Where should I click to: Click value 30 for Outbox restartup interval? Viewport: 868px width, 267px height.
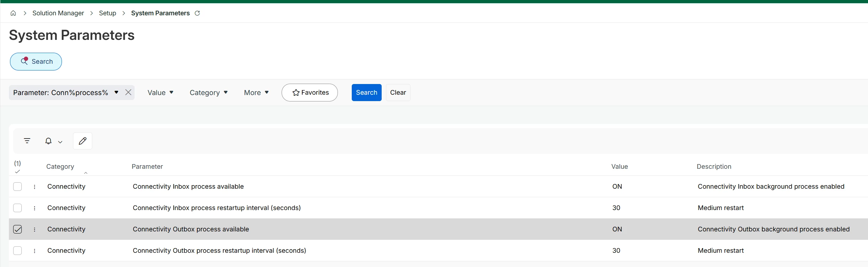[x=616, y=251]
